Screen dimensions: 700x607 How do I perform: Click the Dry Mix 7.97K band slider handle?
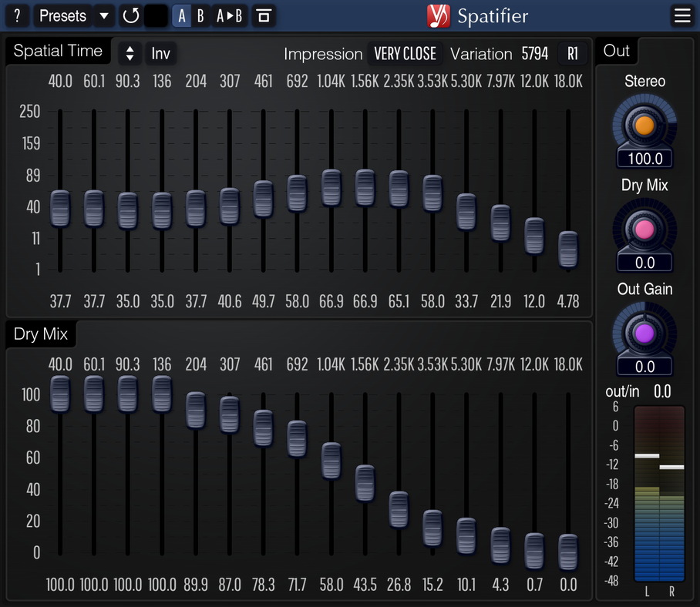coord(500,545)
